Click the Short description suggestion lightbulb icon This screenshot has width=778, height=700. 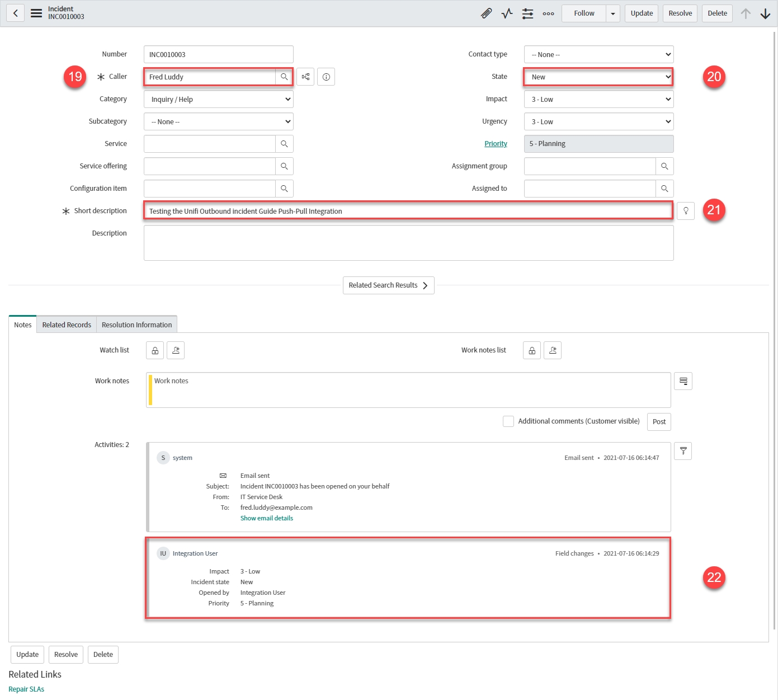point(686,211)
